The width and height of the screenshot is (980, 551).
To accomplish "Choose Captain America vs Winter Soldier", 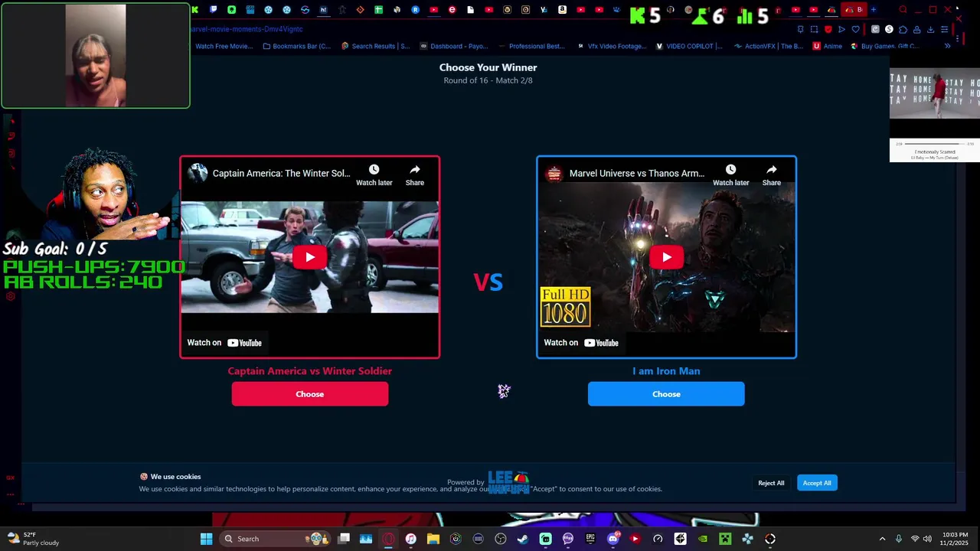I will coord(310,394).
